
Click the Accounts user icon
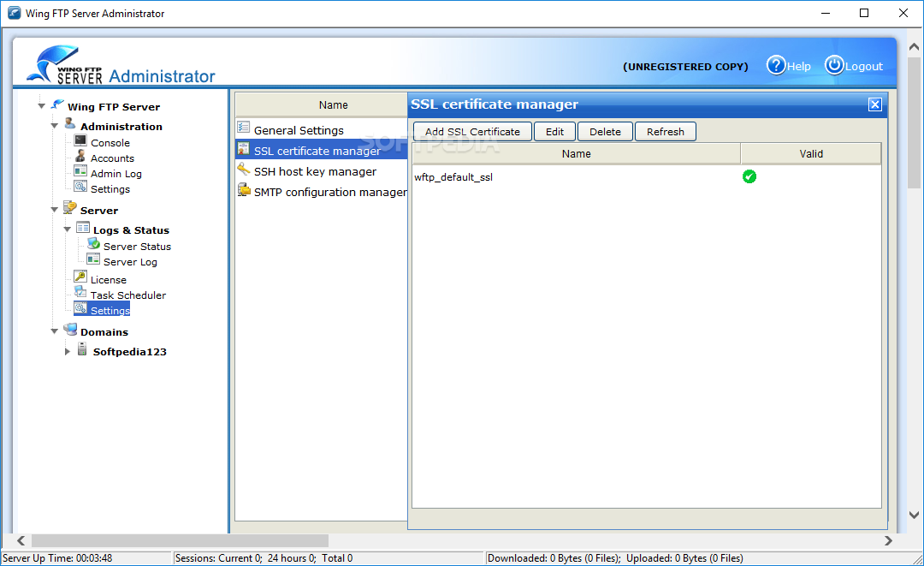click(x=80, y=156)
